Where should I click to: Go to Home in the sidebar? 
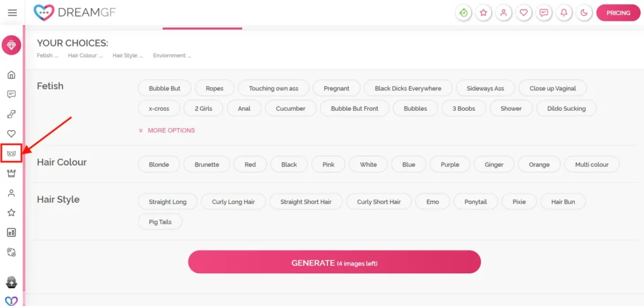(11, 75)
